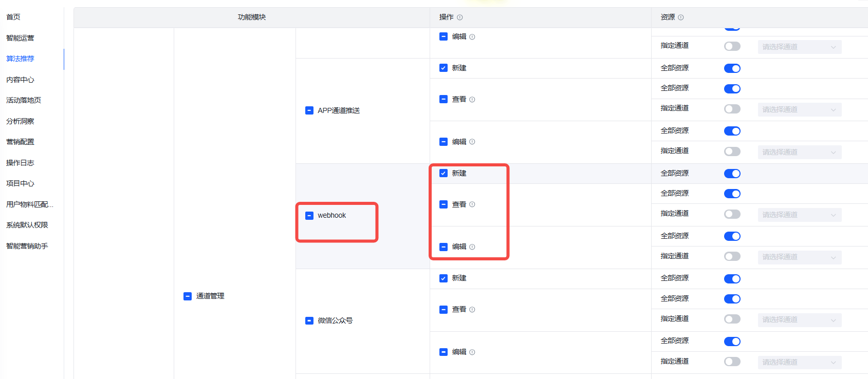Image resolution: width=868 pixels, height=379 pixels.
Task: Toggle the 通道管理 module checkbox
Action: point(188,296)
